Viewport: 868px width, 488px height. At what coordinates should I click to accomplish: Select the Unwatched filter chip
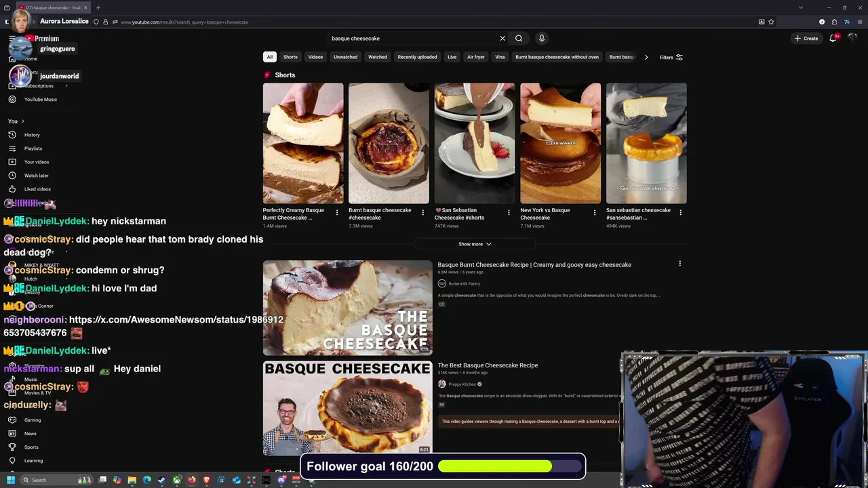(x=345, y=57)
